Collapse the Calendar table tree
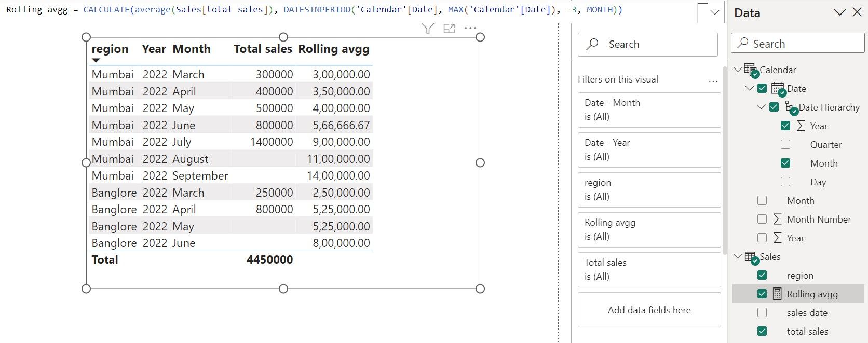 (738, 70)
